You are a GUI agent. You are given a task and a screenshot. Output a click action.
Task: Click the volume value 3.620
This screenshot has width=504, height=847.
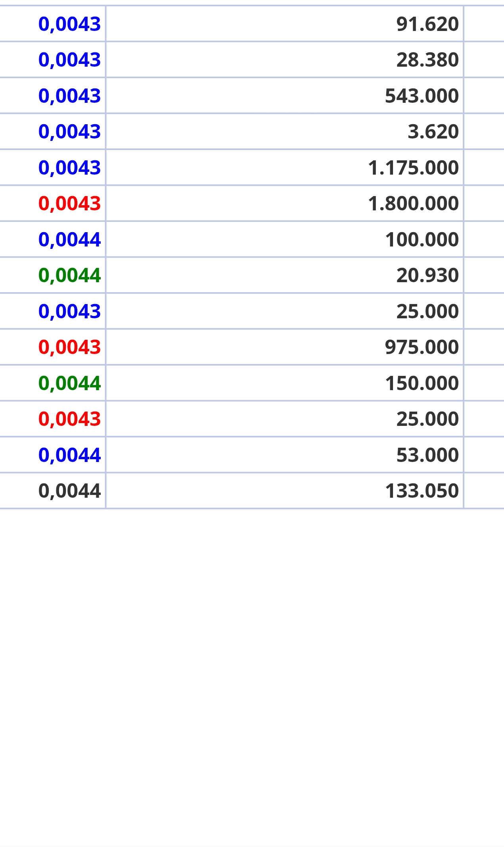coord(433,132)
